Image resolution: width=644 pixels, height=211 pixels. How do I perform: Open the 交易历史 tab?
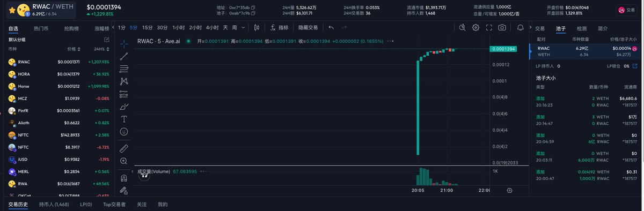(18, 204)
